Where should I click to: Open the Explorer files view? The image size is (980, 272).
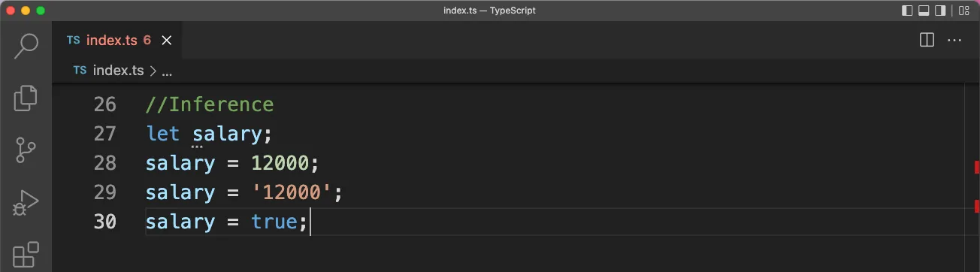[x=26, y=98]
